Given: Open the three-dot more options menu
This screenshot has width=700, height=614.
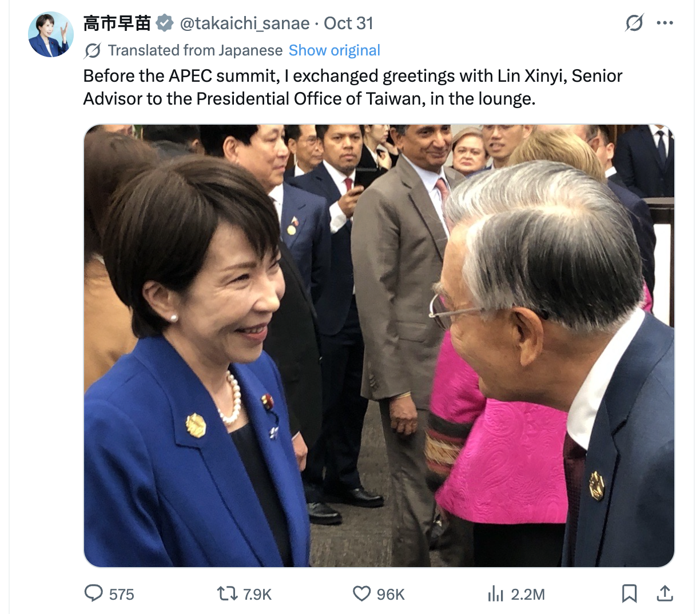Looking at the screenshot, I should point(665,23).
